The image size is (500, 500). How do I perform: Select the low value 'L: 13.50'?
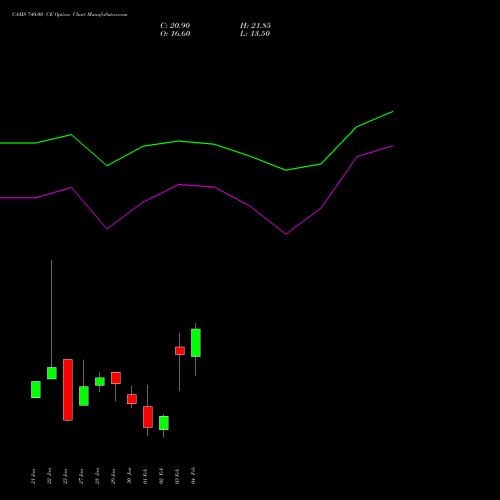coord(255,34)
